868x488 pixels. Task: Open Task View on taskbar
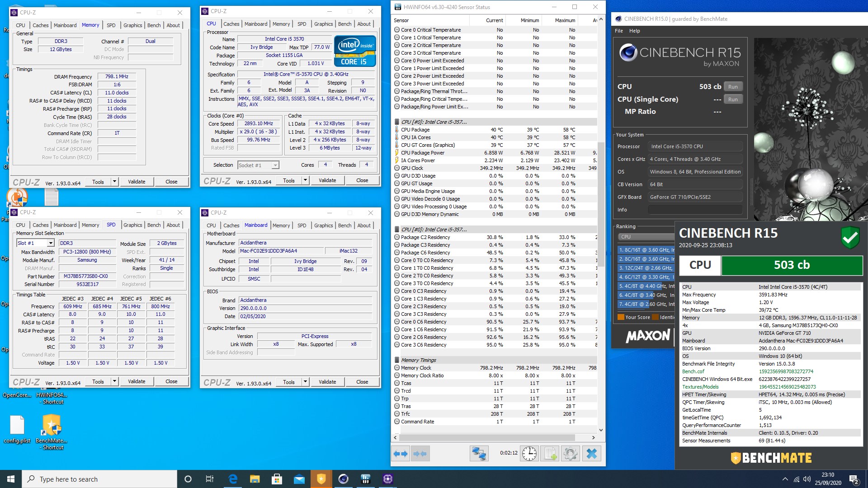tap(210, 479)
